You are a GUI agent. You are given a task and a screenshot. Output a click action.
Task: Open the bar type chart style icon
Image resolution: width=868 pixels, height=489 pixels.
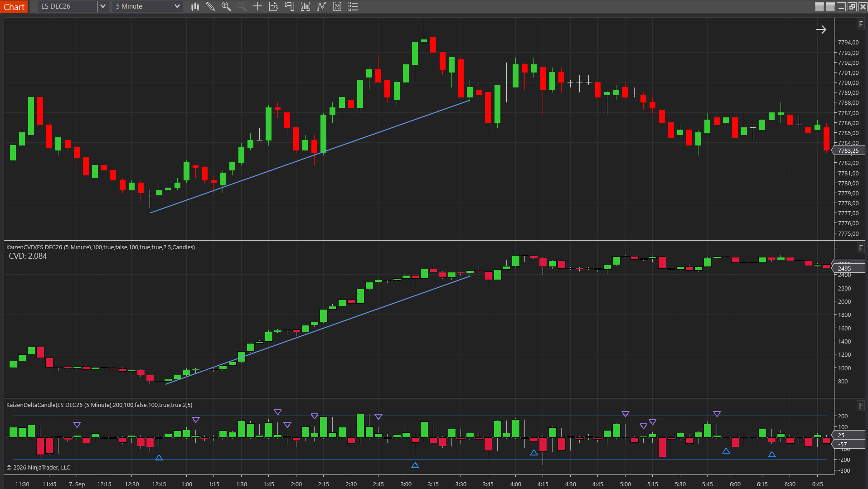[195, 6]
